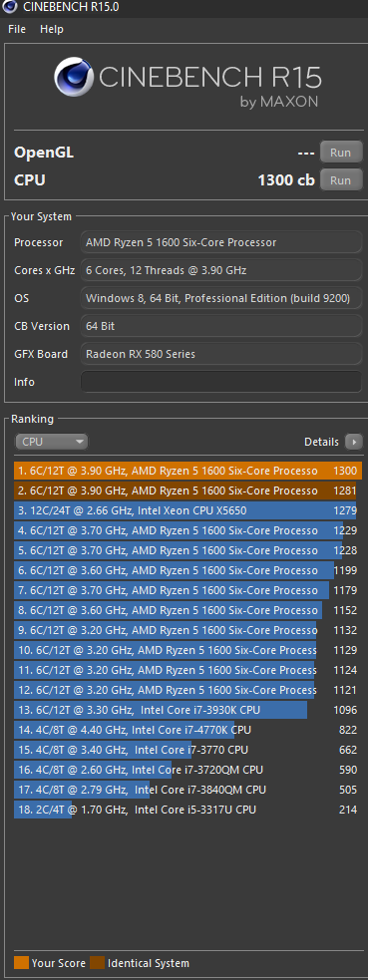Click the Details label in Ranking
Image resolution: width=368 pixels, height=980 pixels.
(x=321, y=442)
